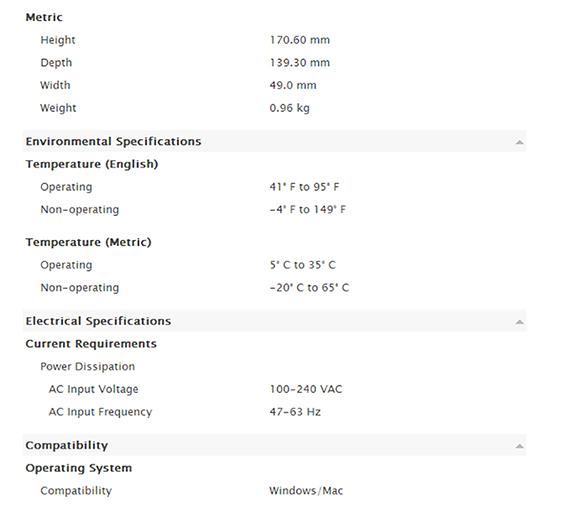
Task: Click the AC Input Frequency value
Action: click(x=295, y=412)
